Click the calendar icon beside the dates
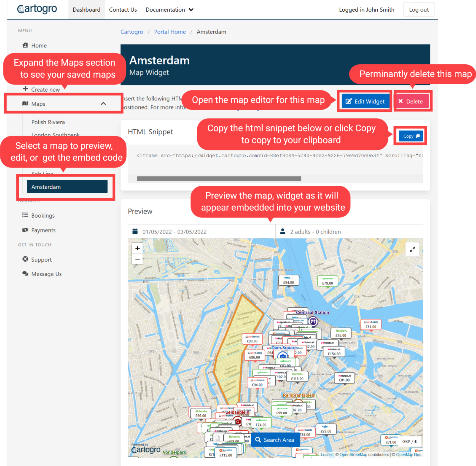 point(135,231)
